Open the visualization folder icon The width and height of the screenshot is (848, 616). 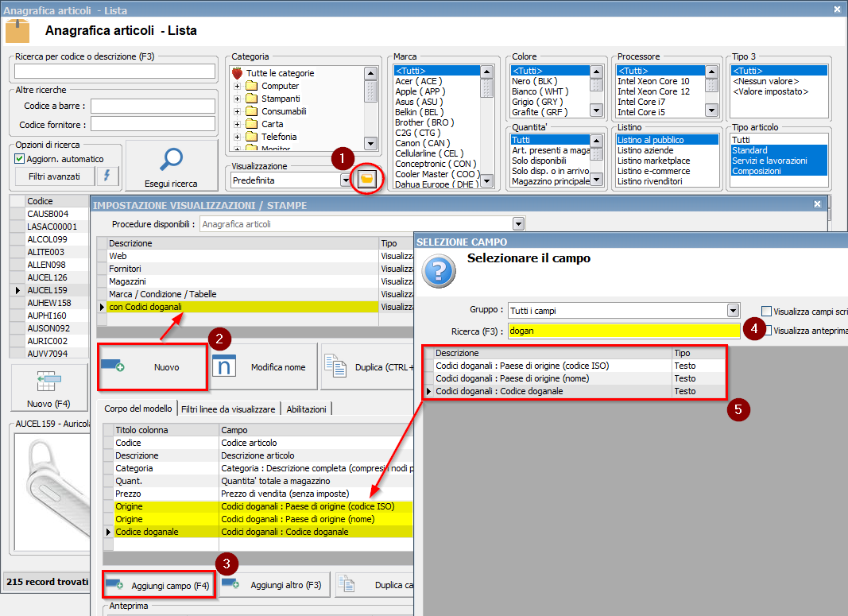(x=366, y=180)
